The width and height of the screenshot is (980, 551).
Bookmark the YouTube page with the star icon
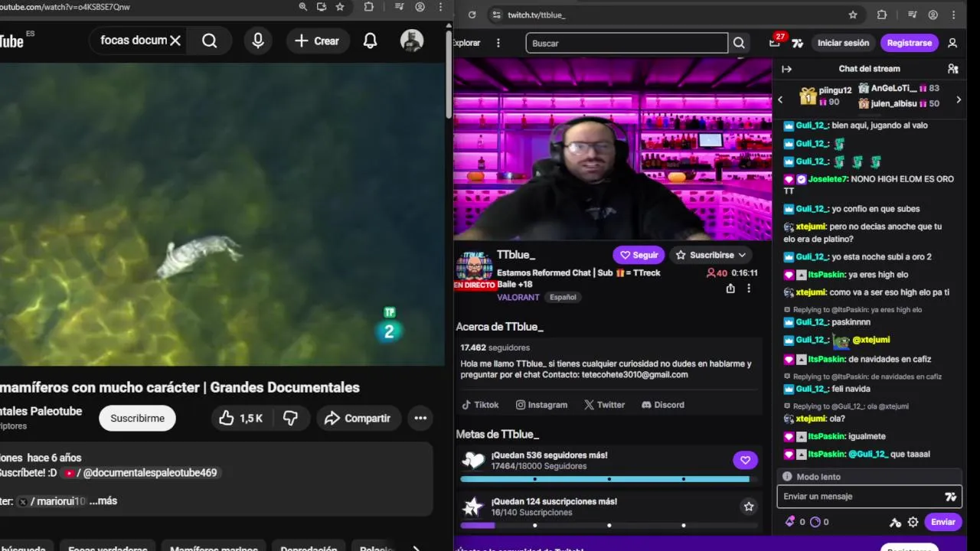[340, 7]
